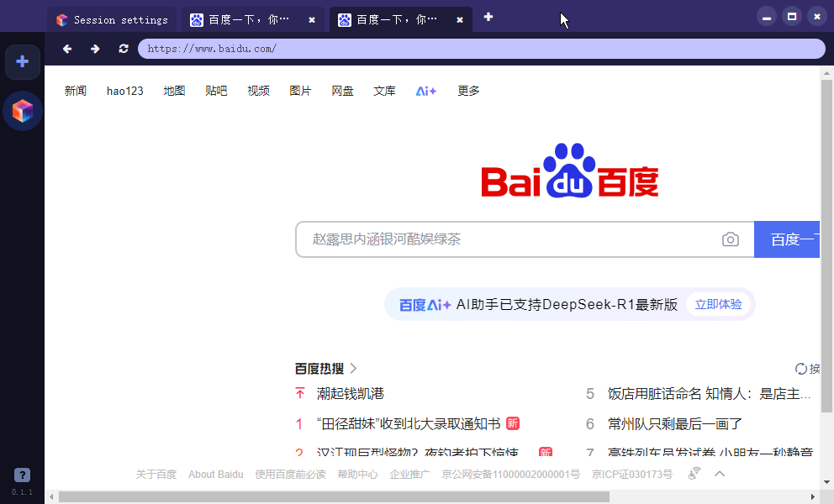The image size is (834, 504).
Task: Click accessibility icon in footer
Action: [694, 473]
